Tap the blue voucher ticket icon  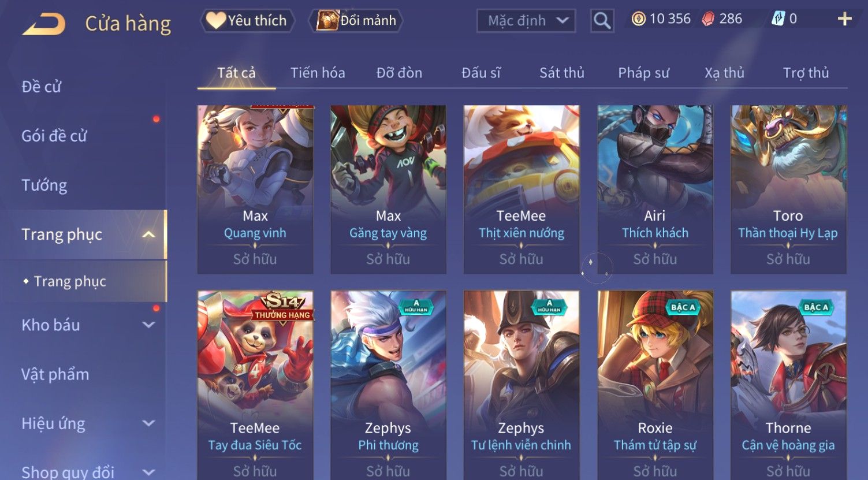click(778, 19)
